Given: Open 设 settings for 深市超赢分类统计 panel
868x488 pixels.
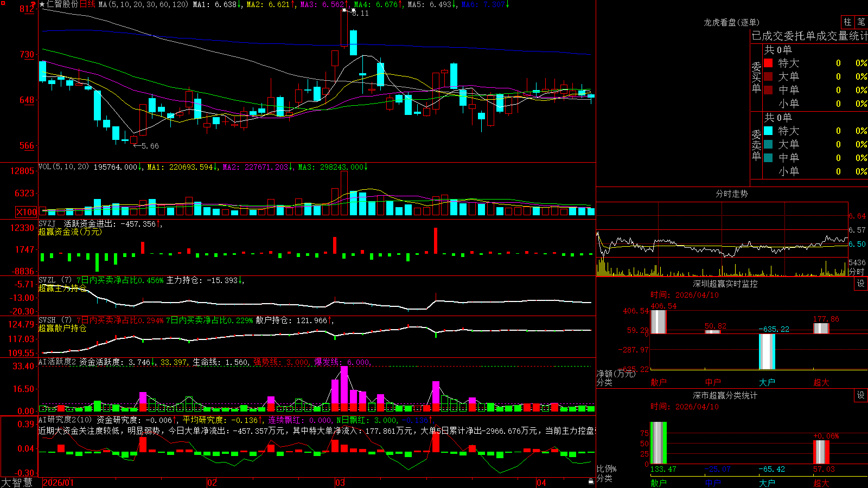Looking at the screenshot, I should click(x=861, y=395).
